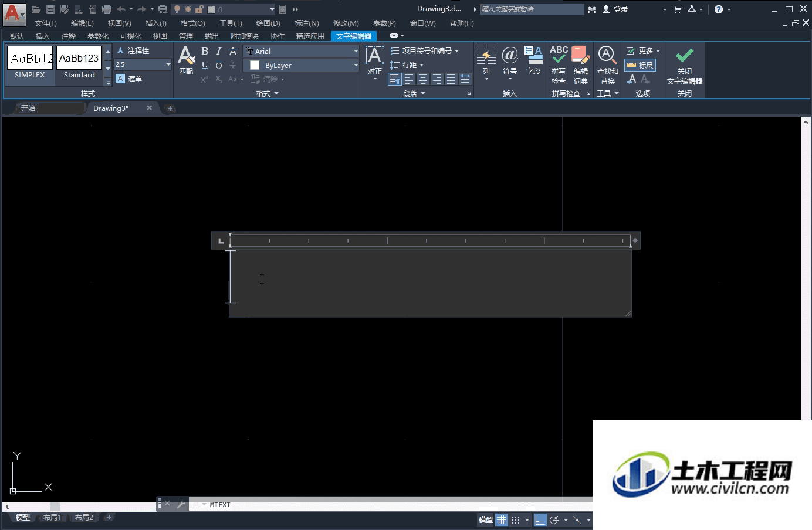
Task: Click the Align Right paragraph icon
Action: (437, 79)
